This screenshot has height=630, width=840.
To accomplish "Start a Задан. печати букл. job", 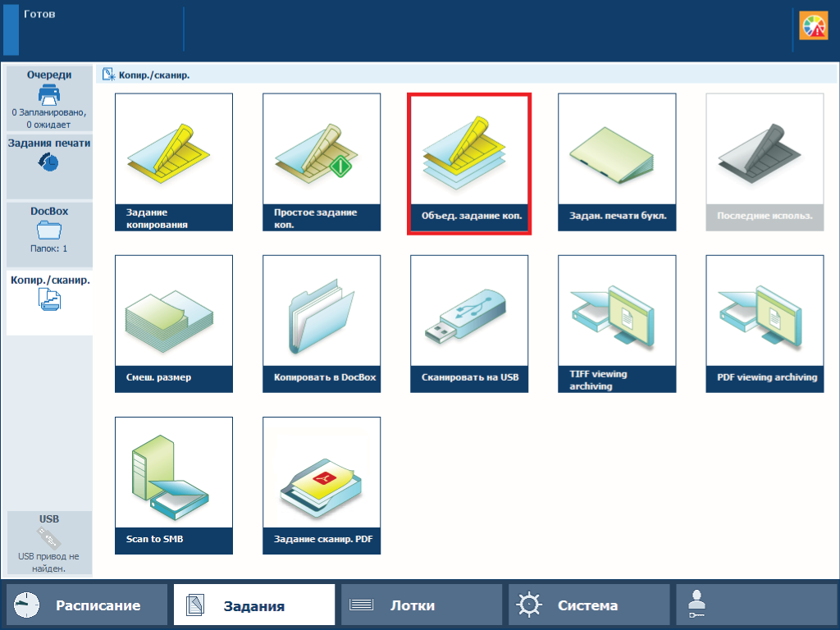I will [x=617, y=162].
